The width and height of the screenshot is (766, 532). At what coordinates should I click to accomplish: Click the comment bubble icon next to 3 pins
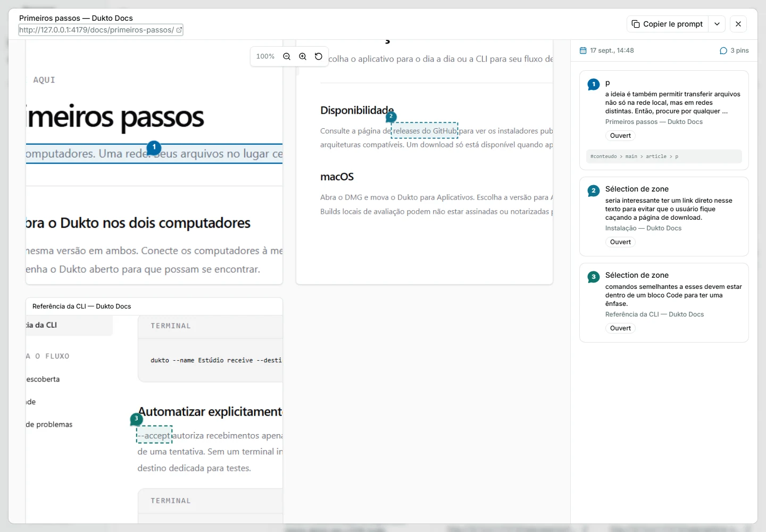[x=723, y=51]
